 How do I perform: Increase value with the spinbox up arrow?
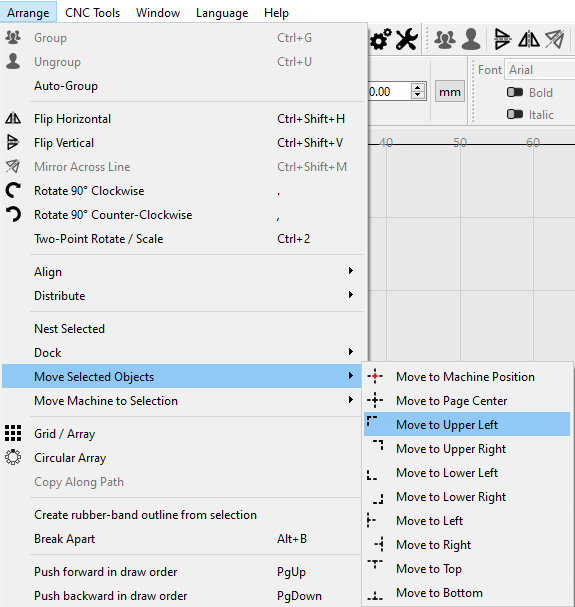tap(417, 87)
